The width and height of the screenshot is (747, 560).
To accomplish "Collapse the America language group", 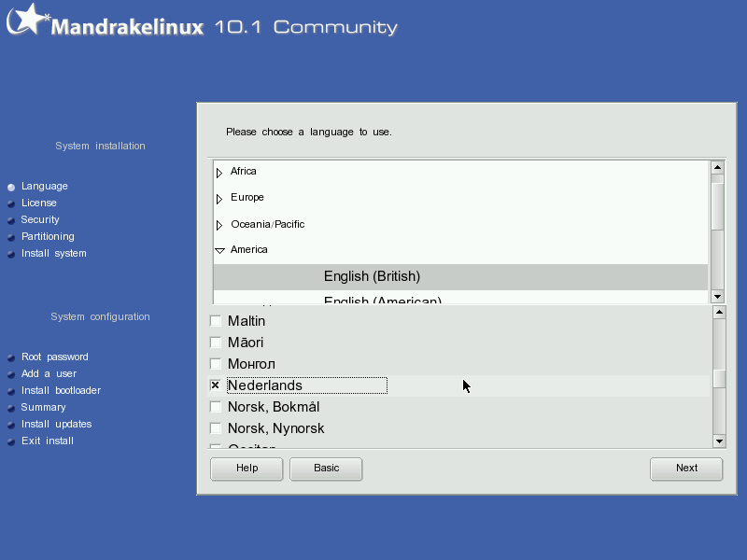I will click(219, 250).
